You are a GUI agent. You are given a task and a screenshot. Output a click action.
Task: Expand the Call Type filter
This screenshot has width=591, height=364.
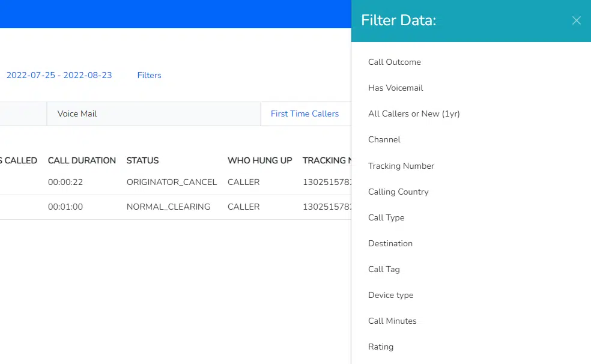pyautogui.click(x=386, y=217)
